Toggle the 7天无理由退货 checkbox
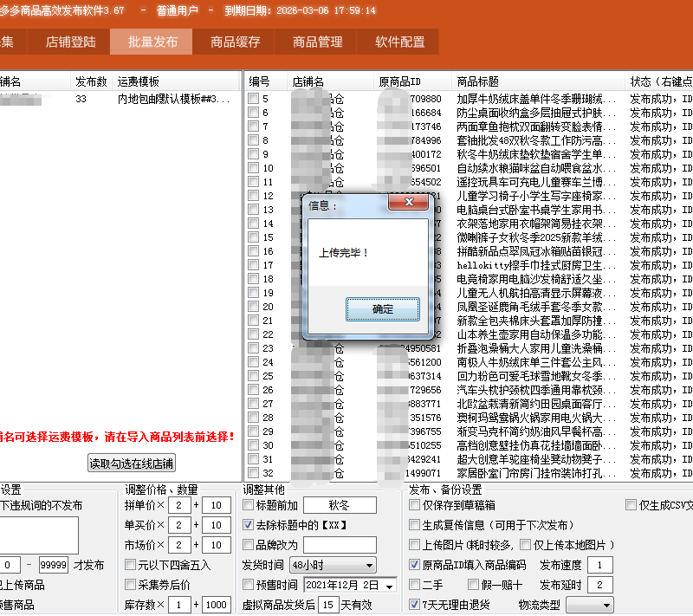 [414, 605]
